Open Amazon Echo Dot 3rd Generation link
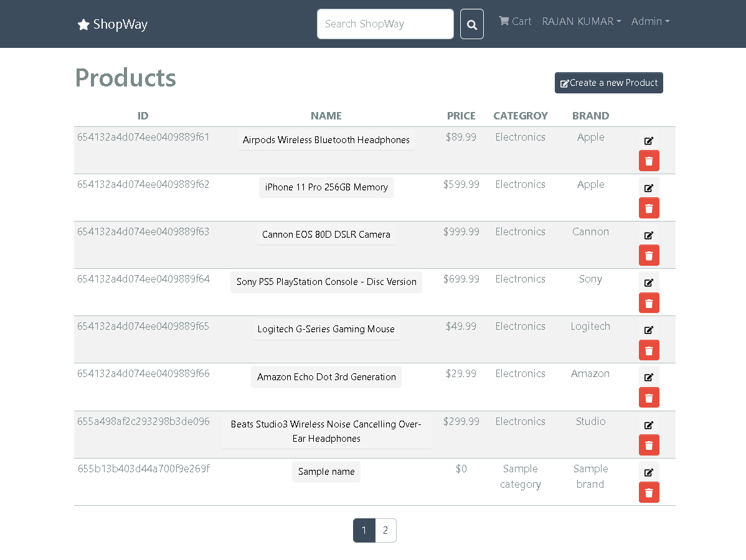Image resolution: width=746 pixels, height=560 pixels. point(326,376)
